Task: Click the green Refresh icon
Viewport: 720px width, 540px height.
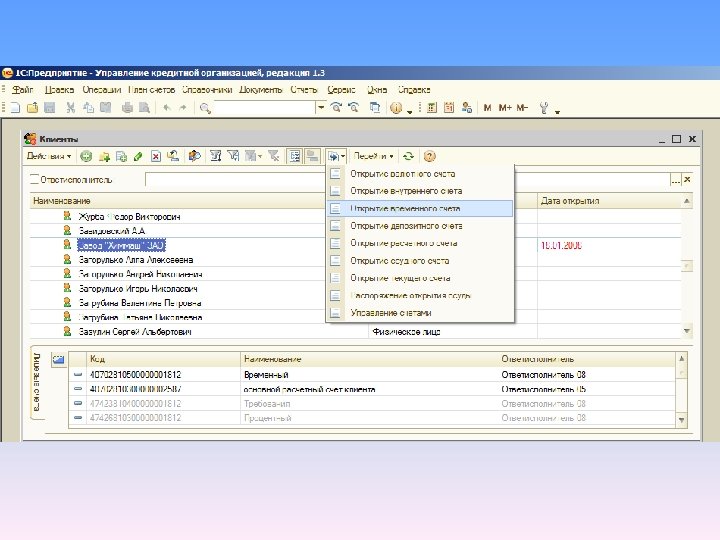Action: point(408,156)
